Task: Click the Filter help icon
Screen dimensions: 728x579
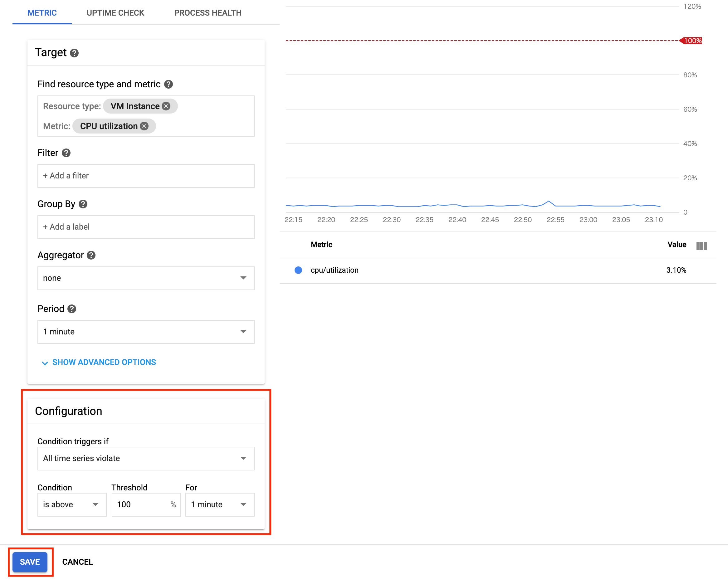Action: [66, 153]
